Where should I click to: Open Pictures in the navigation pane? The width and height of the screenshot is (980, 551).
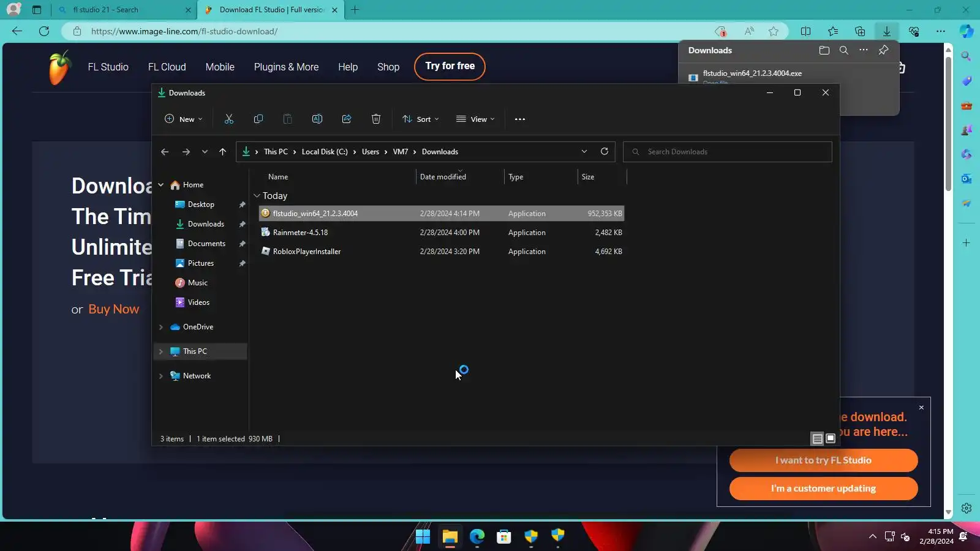[201, 263]
